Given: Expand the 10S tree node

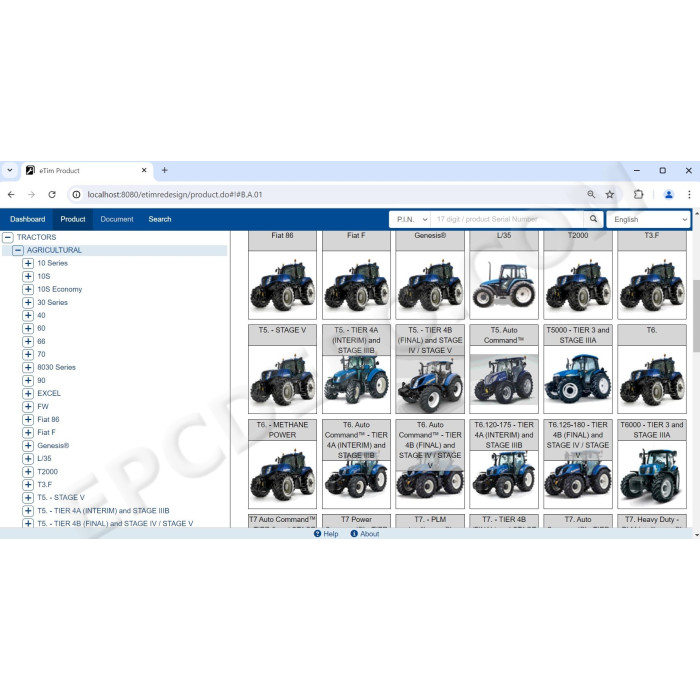Looking at the screenshot, I should click(28, 276).
